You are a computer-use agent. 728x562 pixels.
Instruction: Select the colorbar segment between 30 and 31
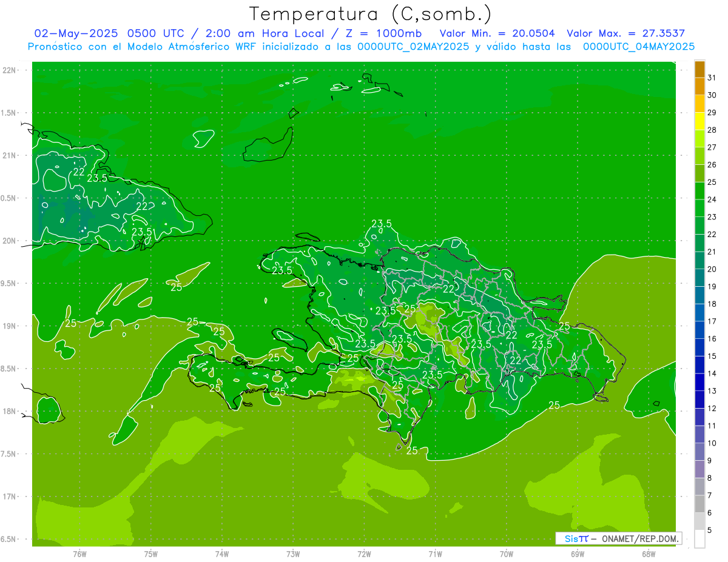point(699,87)
